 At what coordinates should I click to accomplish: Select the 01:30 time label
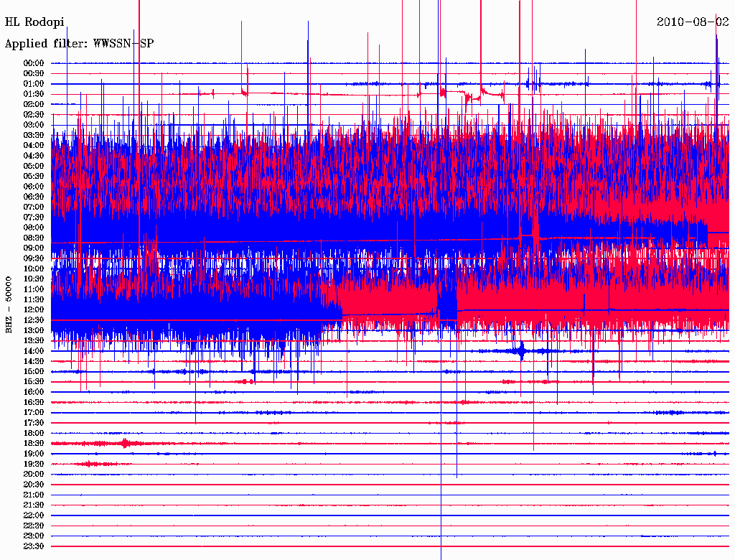pos(34,94)
